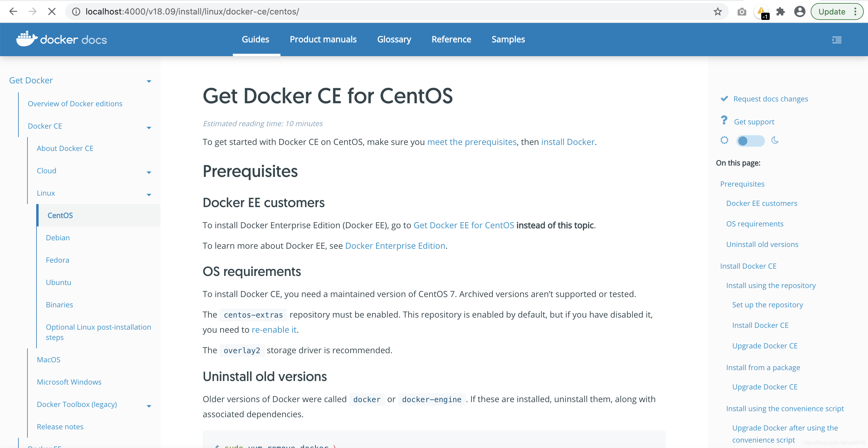868x448 pixels.
Task: Jump to Install using the repository
Action: [771, 285]
